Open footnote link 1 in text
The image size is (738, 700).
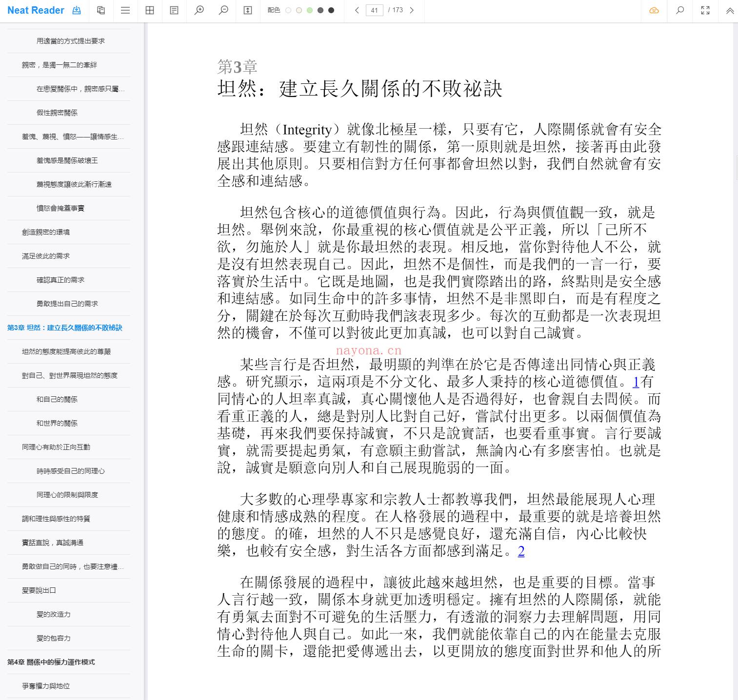click(x=636, y=382)
